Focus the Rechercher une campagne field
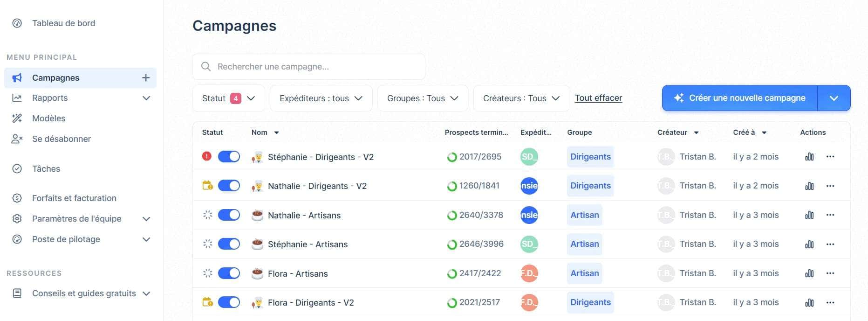Screen dimensions: 868x321 coord(309,67)
